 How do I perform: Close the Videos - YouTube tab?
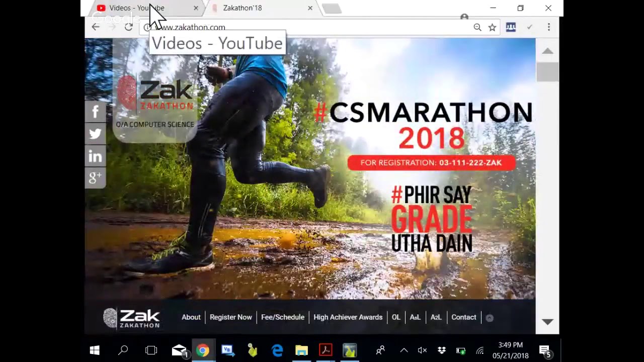tap(196, 8)
